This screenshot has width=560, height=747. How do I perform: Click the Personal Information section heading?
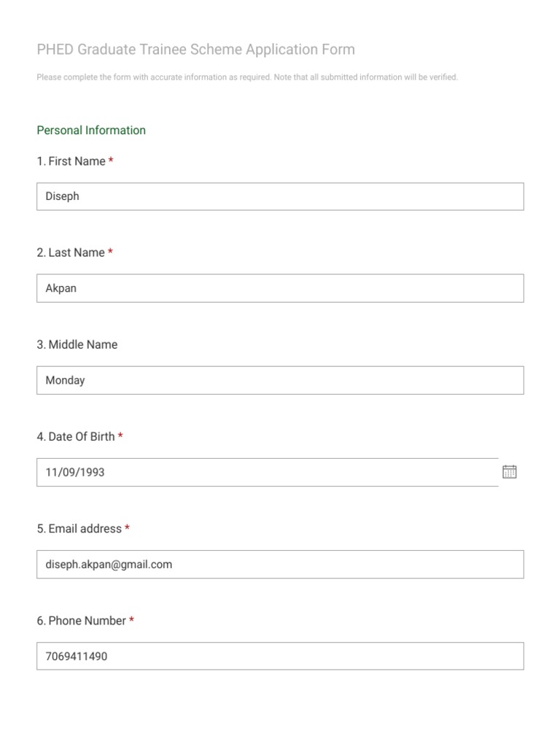point(91,130)
